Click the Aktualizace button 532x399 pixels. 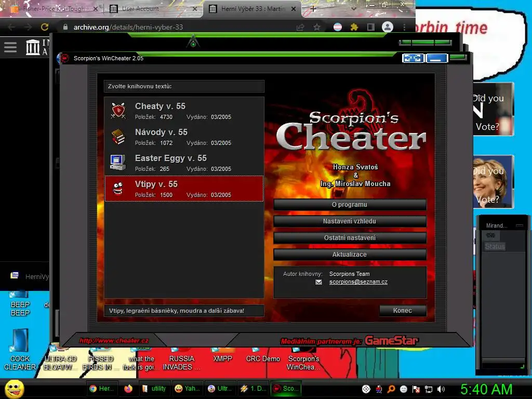point(350,255)
